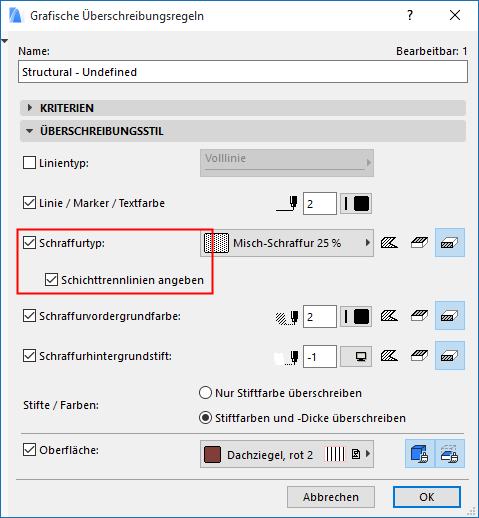This screenshot has width=479, height=518.
Task: Click the ArchiCAD app icon in title bar
Action: [x=15, y=15]
